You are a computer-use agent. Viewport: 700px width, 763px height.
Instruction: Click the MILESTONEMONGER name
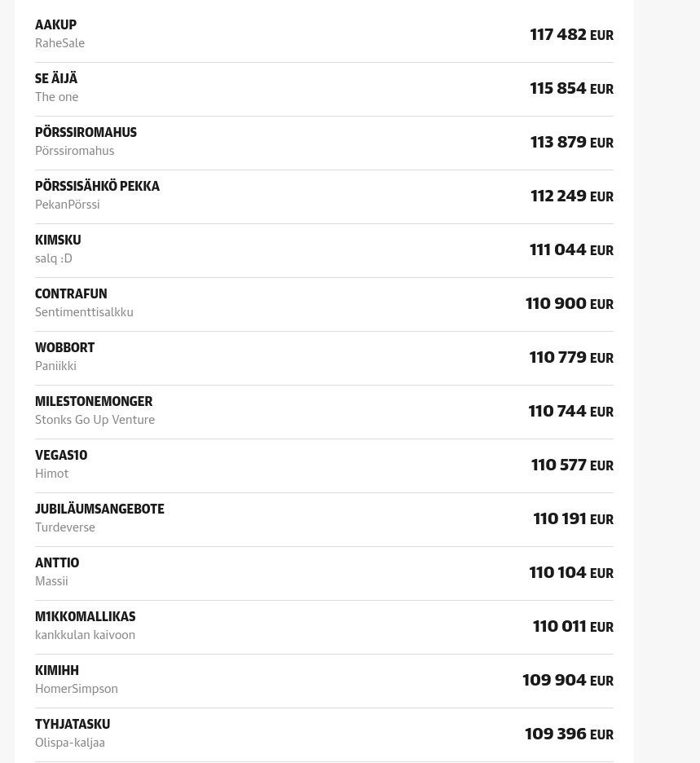94,402
